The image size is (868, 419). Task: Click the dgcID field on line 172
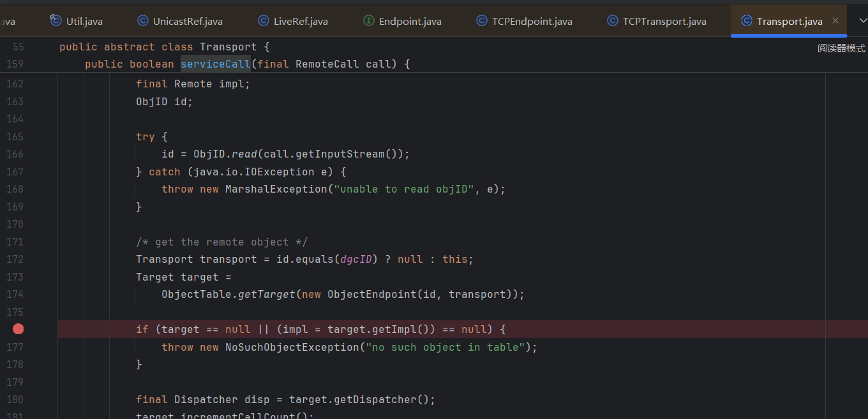pyautogui.click(x=359, y=260)
